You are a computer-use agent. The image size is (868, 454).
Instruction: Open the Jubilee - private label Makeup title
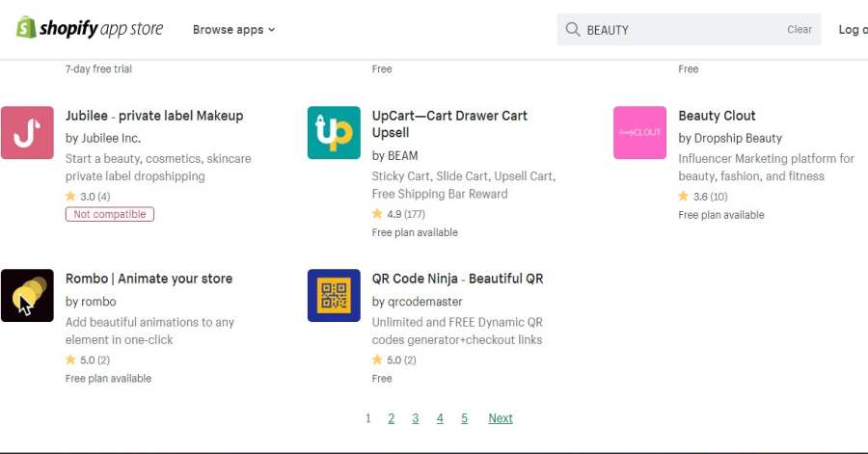point(154,116)
